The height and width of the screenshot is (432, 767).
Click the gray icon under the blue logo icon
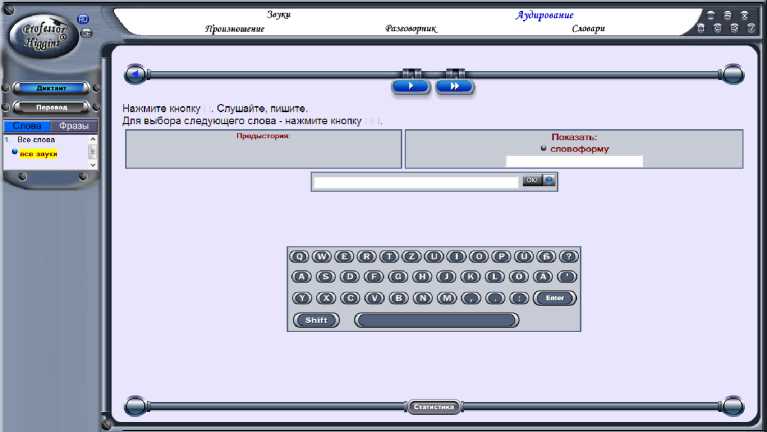pos(86,33)
